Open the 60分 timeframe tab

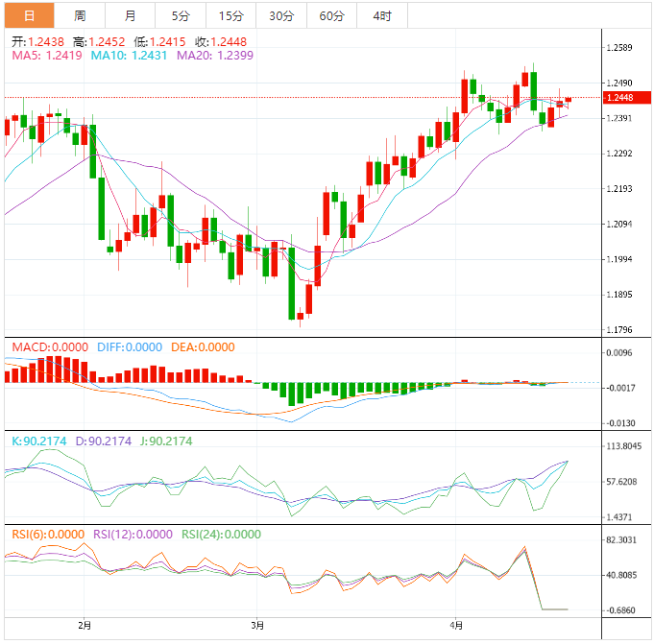pos(331,15)
